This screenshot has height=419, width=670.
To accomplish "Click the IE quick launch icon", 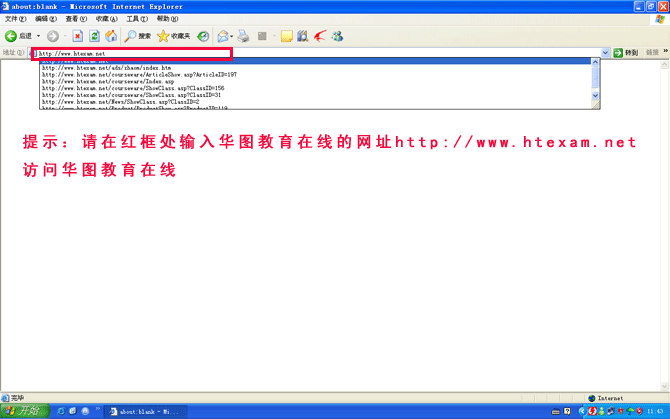I will [x=61, y=411].
